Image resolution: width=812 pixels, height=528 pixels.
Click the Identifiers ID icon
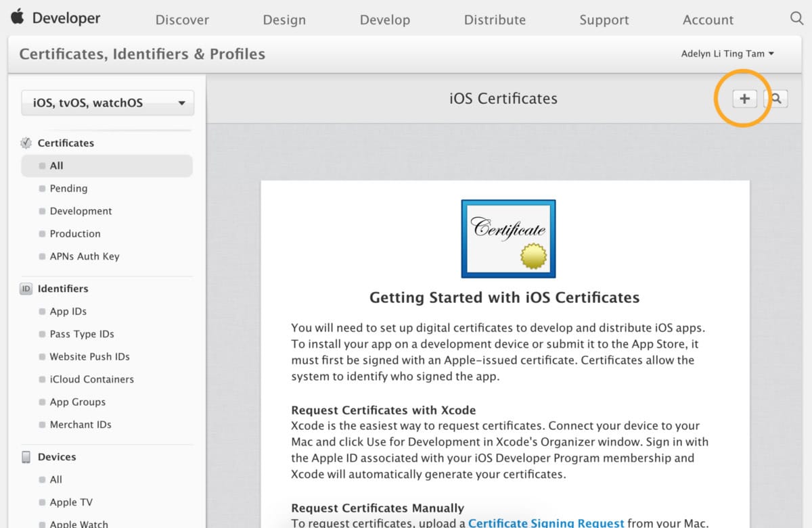(26, 289)
